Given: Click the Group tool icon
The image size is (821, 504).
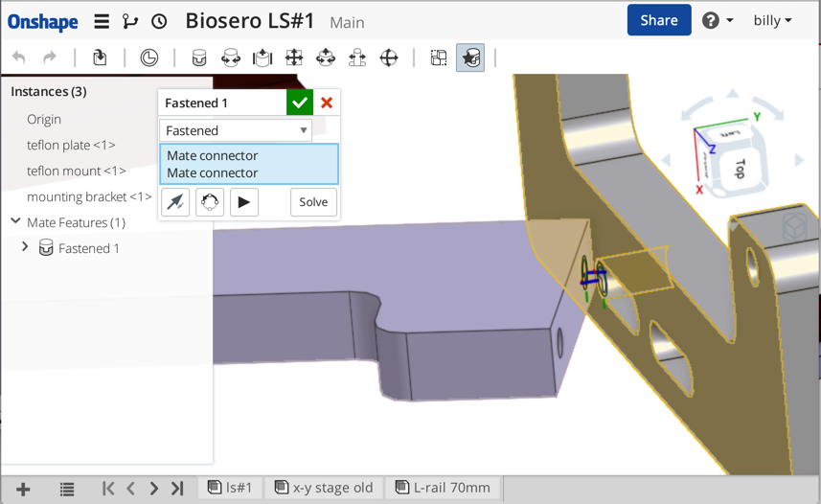Looking at the screenshot, I should coord(438,57).
